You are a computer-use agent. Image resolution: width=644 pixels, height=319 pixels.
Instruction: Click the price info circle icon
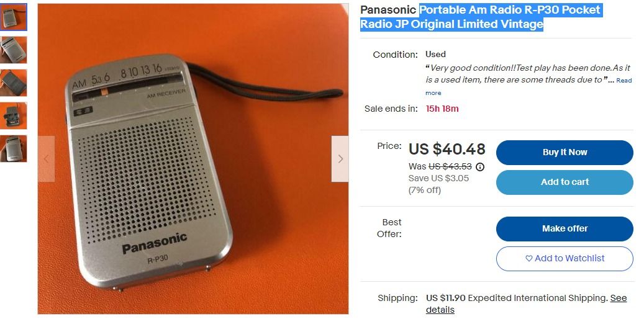(x=479, y=167)
